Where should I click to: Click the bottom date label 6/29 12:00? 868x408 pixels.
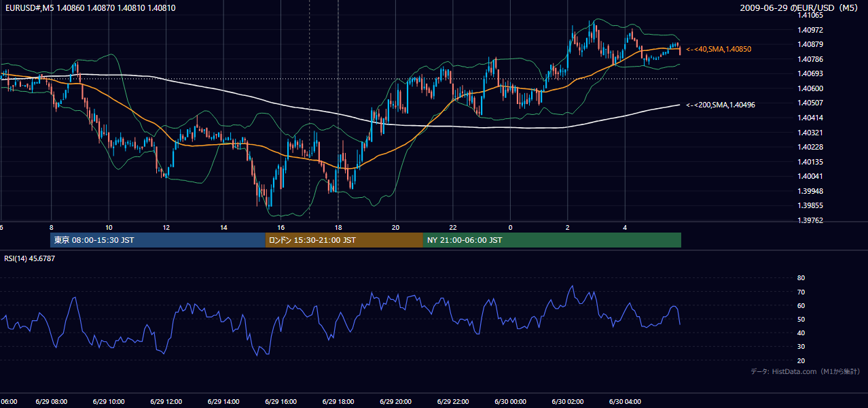166,401
